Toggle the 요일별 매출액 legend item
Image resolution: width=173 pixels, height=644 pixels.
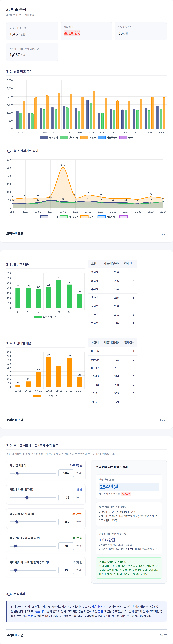tap(45, 317)
